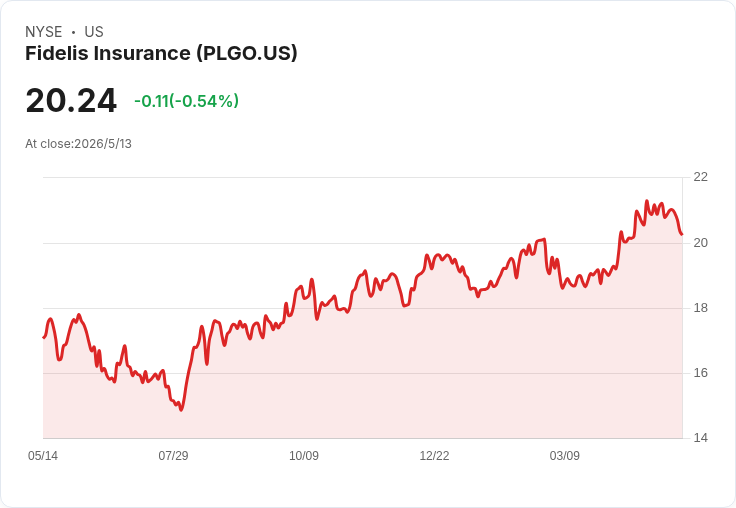
Task: Select the 16 y-axis price label
Action: point(701,373)
